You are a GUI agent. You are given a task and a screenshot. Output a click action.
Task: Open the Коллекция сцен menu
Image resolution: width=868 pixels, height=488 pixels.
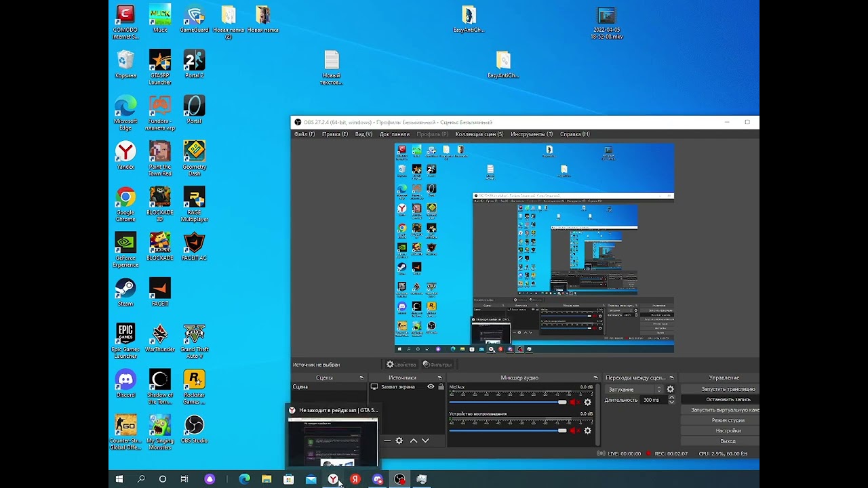coord(479,134)
